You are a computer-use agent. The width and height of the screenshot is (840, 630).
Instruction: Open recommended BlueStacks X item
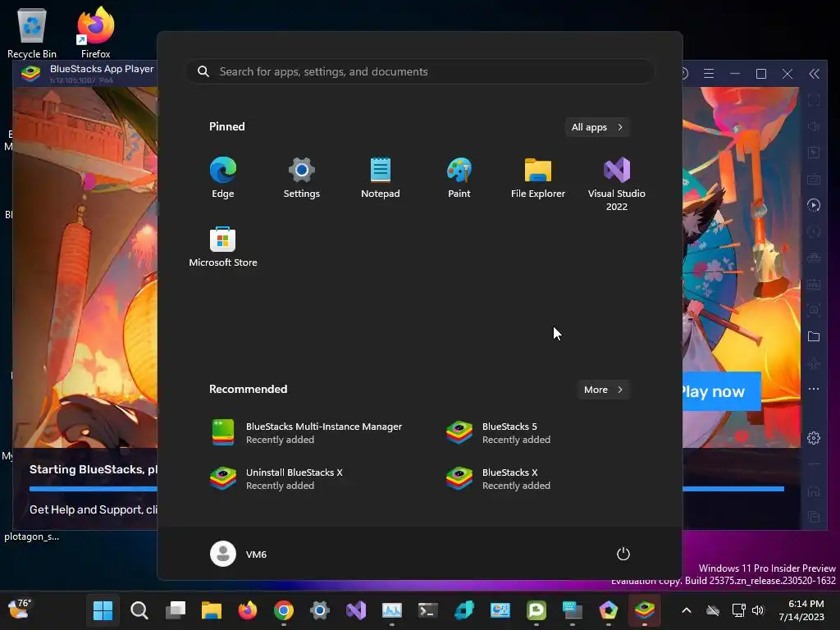pyautogui.click(x=498, y=479)
